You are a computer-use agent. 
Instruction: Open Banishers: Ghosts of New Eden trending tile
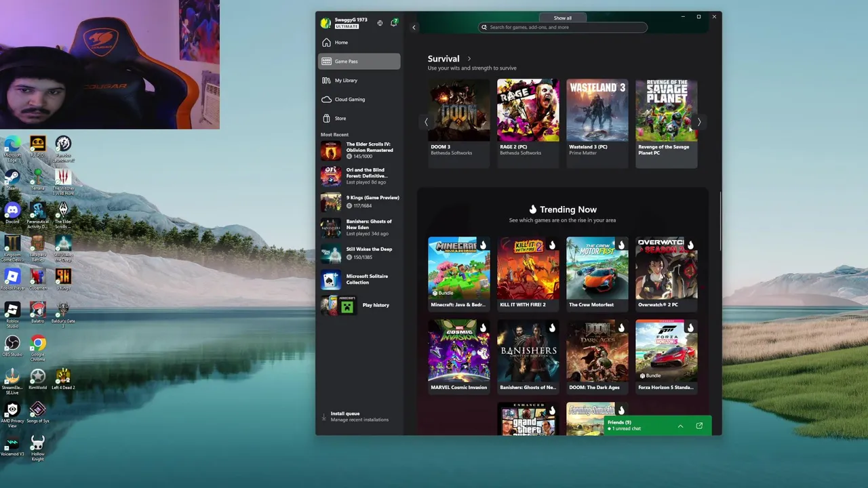(528, 356)
